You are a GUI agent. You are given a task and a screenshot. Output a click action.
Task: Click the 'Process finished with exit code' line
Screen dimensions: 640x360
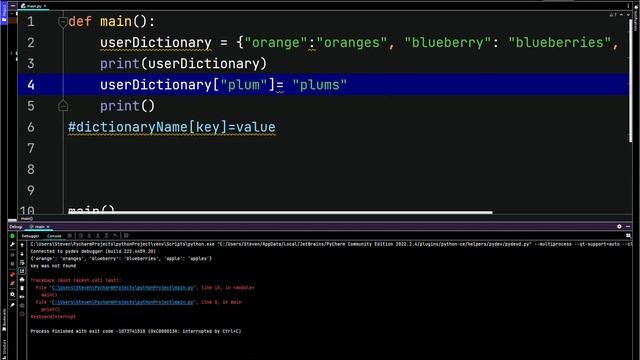tap(136, 331)
